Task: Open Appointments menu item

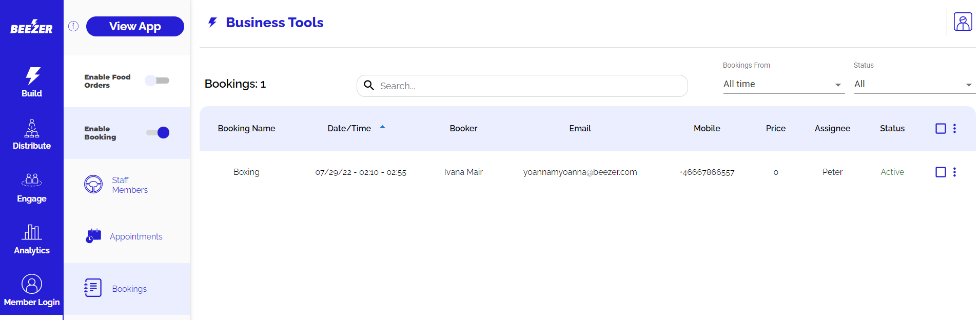Action: 135,236
